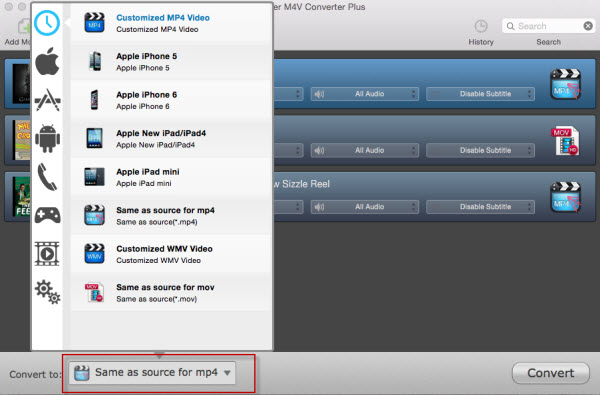Screen dimensions: 600x395
Task: Click the Add Movies toolbar button
Action: [18, 32]
